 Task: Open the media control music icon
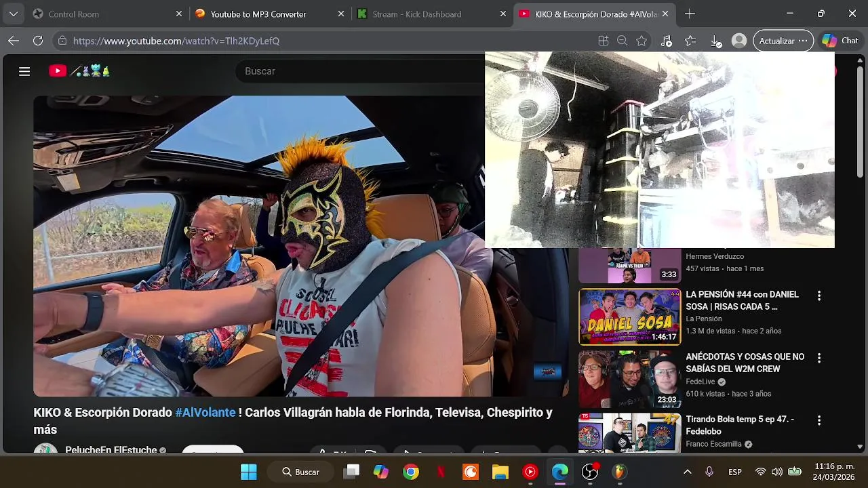667,41
